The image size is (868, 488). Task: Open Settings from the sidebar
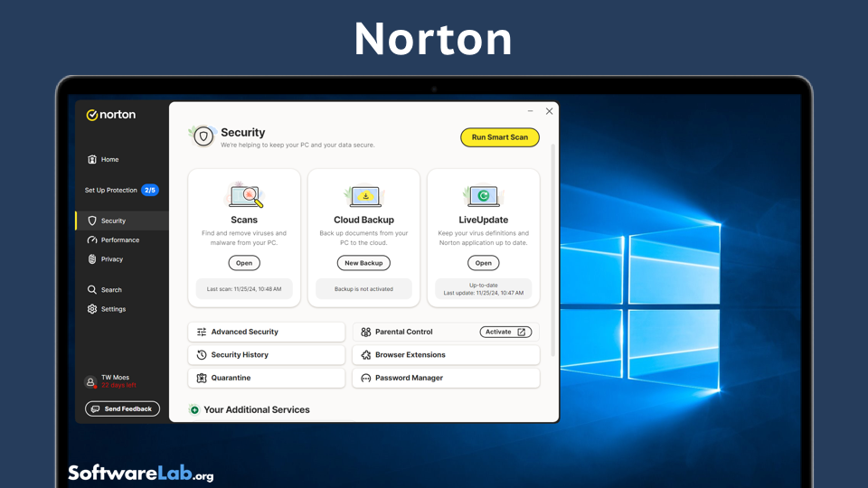coord(113,309)
